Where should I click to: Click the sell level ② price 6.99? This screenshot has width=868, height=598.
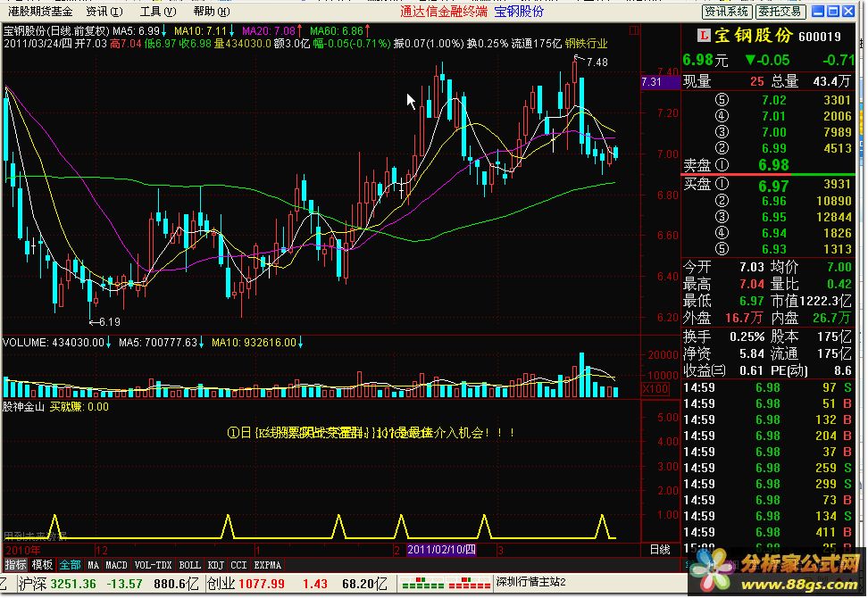tap(774, 148)
